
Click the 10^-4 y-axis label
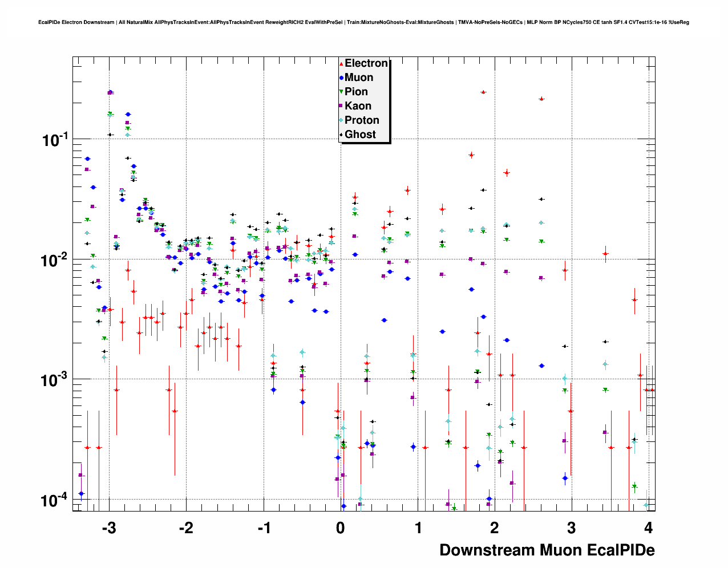[x=55, y=500]
